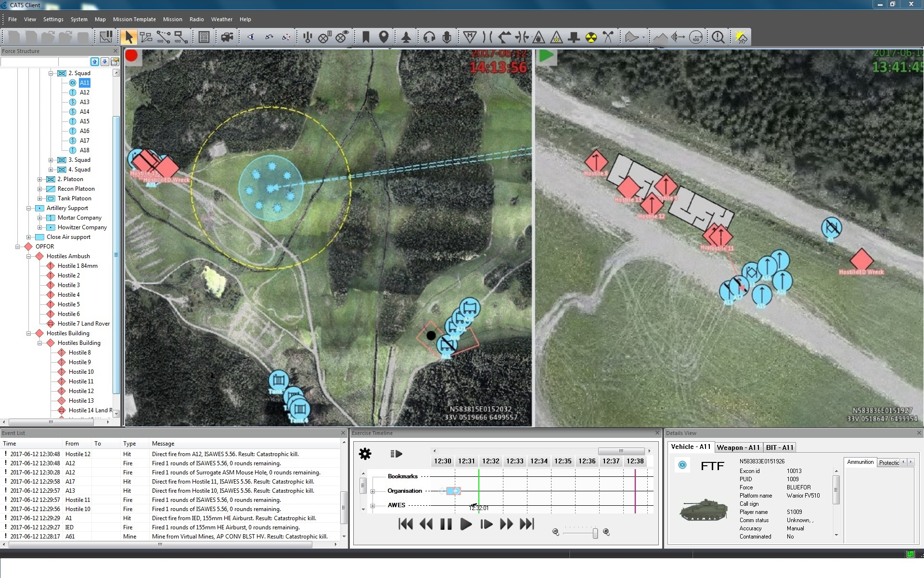
Task: Switch to the Weapon - A11 tab
Action: (739, 447)
